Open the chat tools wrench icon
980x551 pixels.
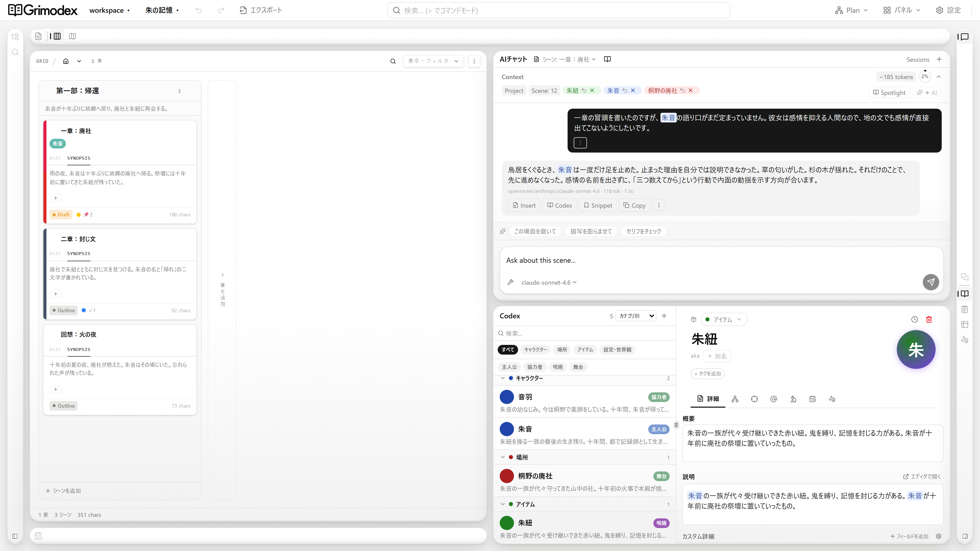[510, 282]
